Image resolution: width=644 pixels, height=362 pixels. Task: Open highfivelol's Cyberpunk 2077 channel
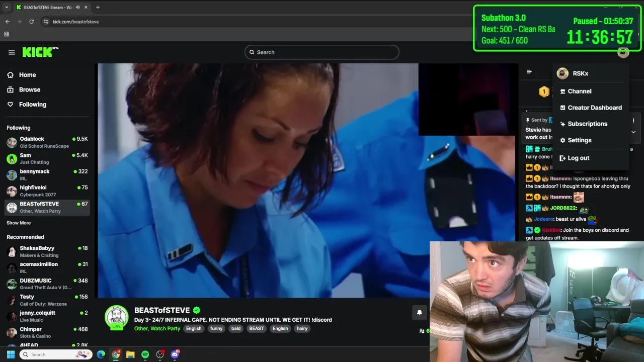[47, 191]
